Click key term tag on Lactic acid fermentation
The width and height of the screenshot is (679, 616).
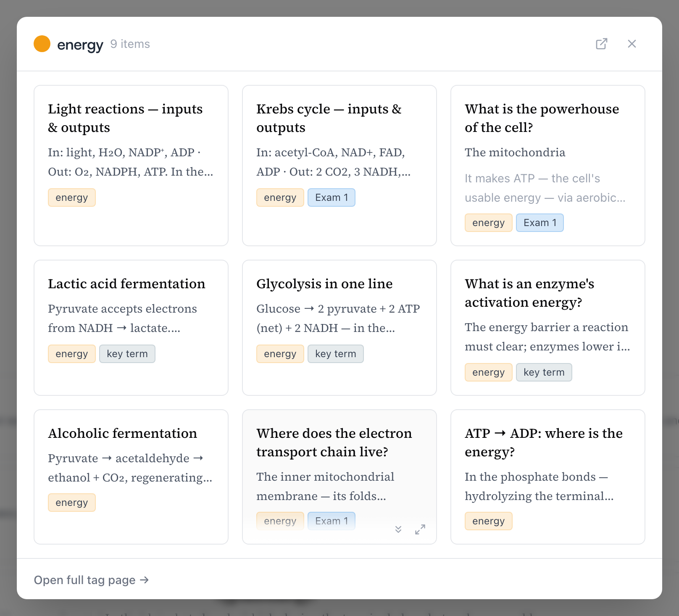coord(127,354)
